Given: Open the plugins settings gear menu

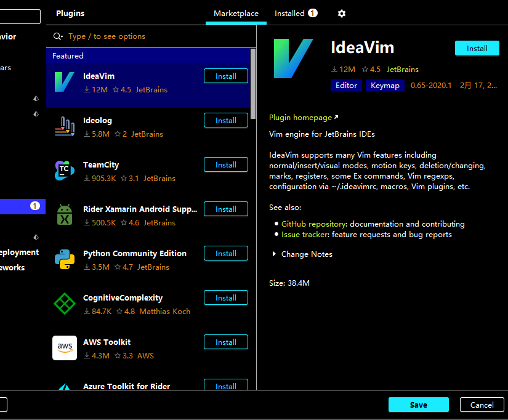Looking at the screenshot, I should 342,14.
